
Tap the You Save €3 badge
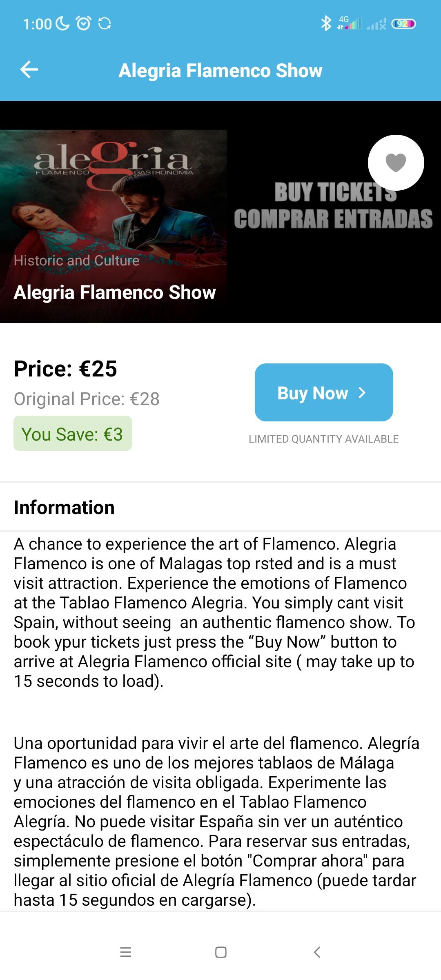tap(73, 434)
